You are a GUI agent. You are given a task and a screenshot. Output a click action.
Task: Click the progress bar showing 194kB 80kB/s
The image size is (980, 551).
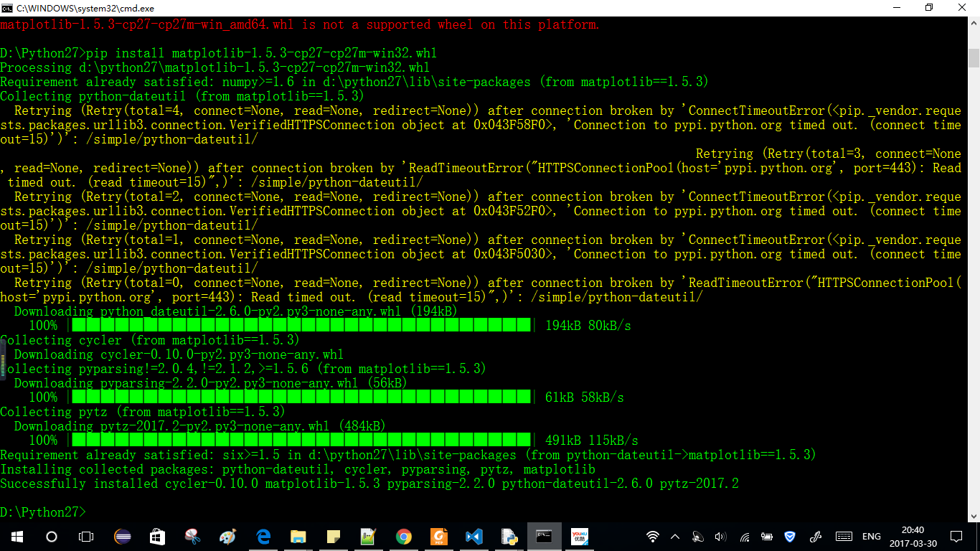pyautogui.click(x=301, y=326)
